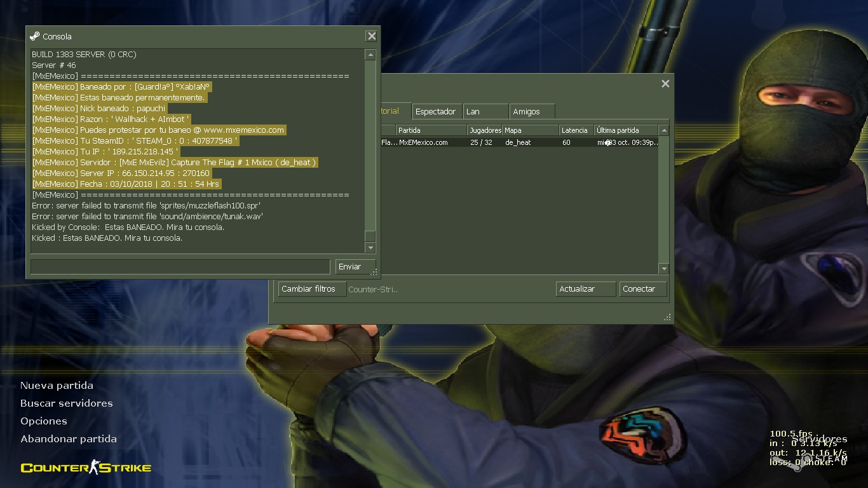Open the partially hidden Historial tab
The width and height of the screenshot is (868, 488).
coord(395,111)
